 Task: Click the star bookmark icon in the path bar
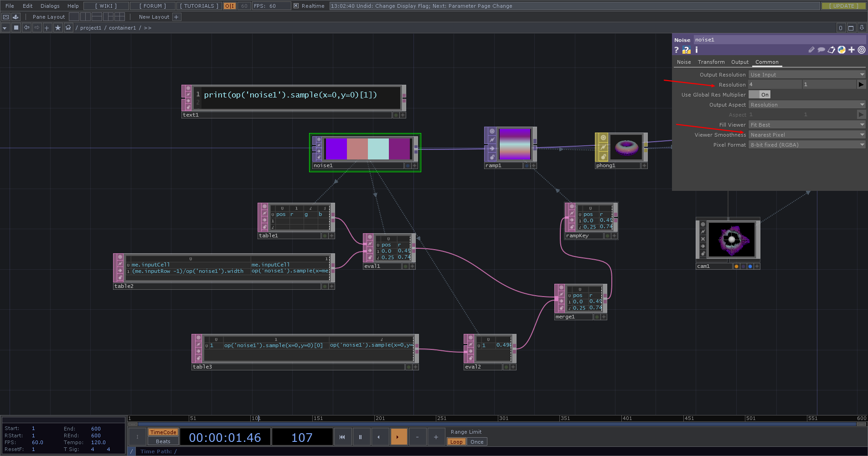[58, 27]
